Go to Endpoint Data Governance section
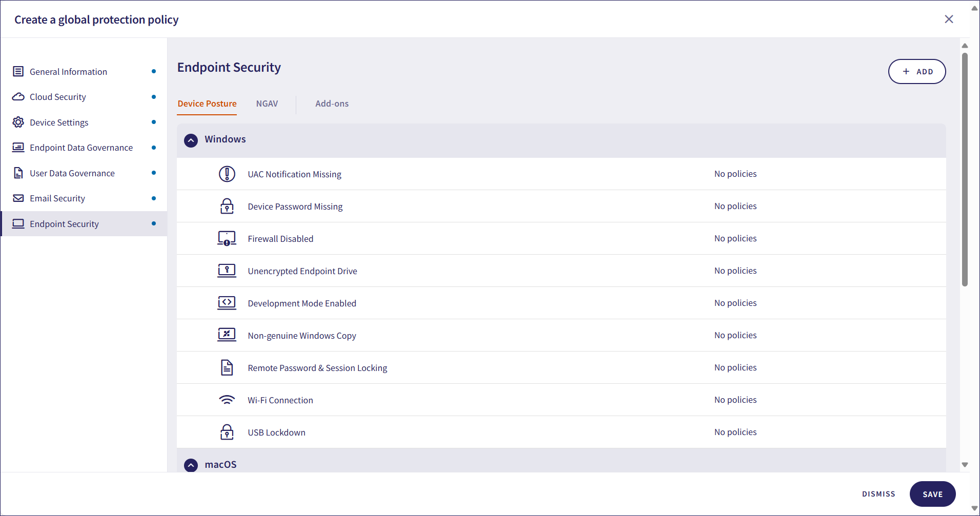 point(81,148)
